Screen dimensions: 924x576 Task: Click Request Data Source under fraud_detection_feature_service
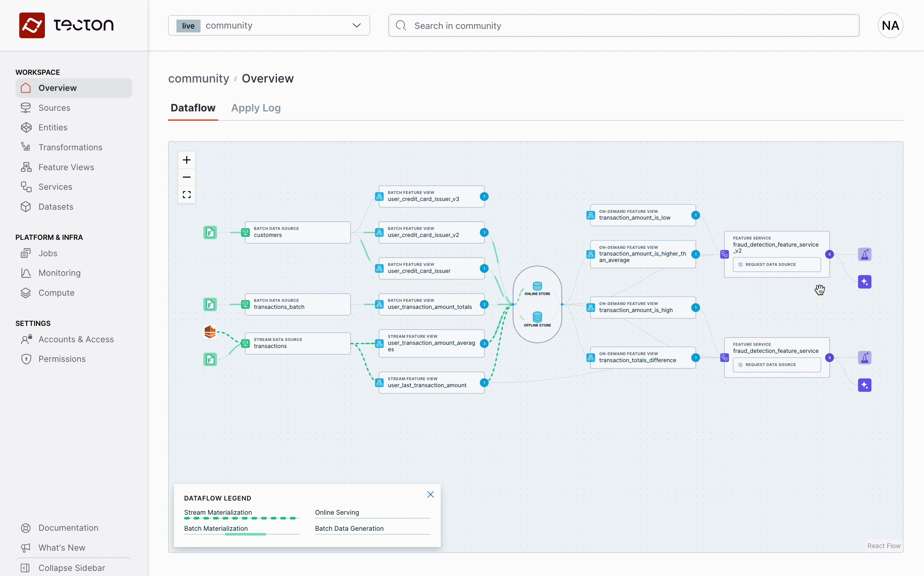(776, 364)
